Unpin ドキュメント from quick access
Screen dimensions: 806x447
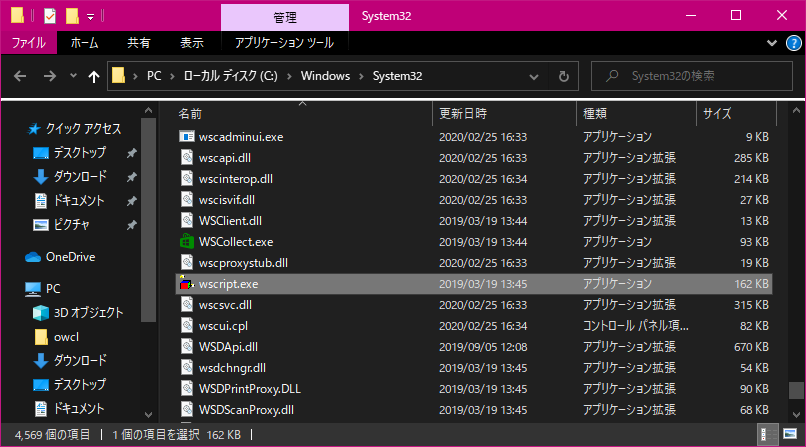coord(131,201)
